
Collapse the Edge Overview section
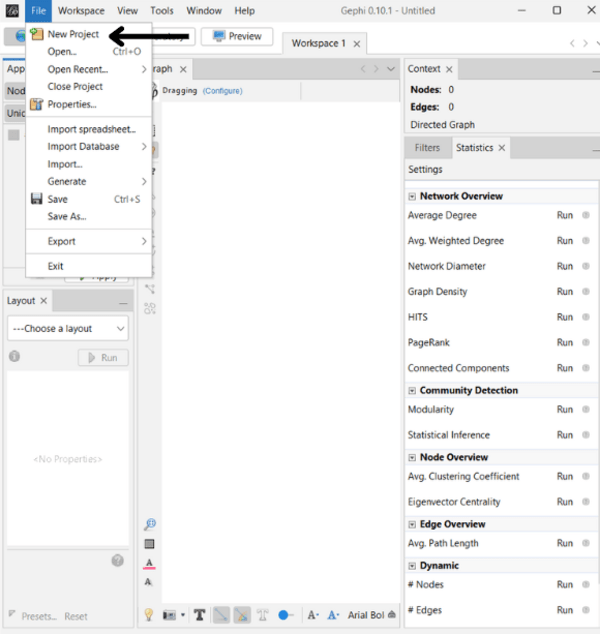pyautogui.click(x=412, y=524)
